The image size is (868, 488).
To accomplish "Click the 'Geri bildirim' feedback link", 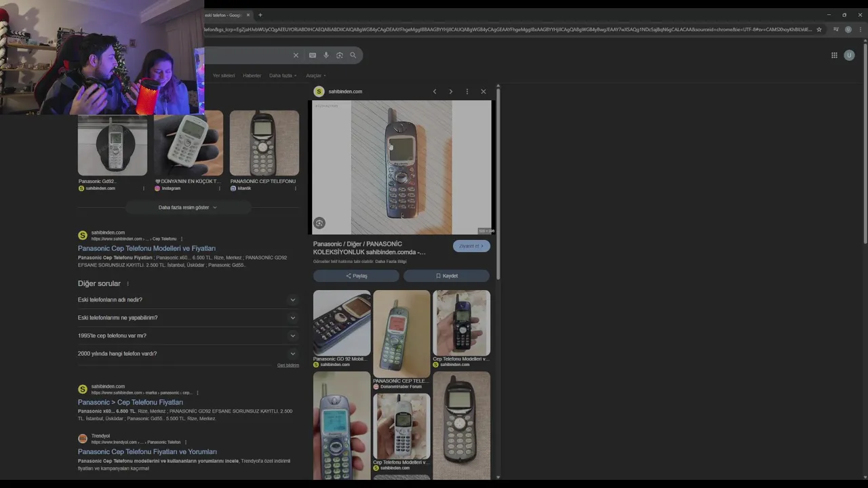I will (288, 365).
